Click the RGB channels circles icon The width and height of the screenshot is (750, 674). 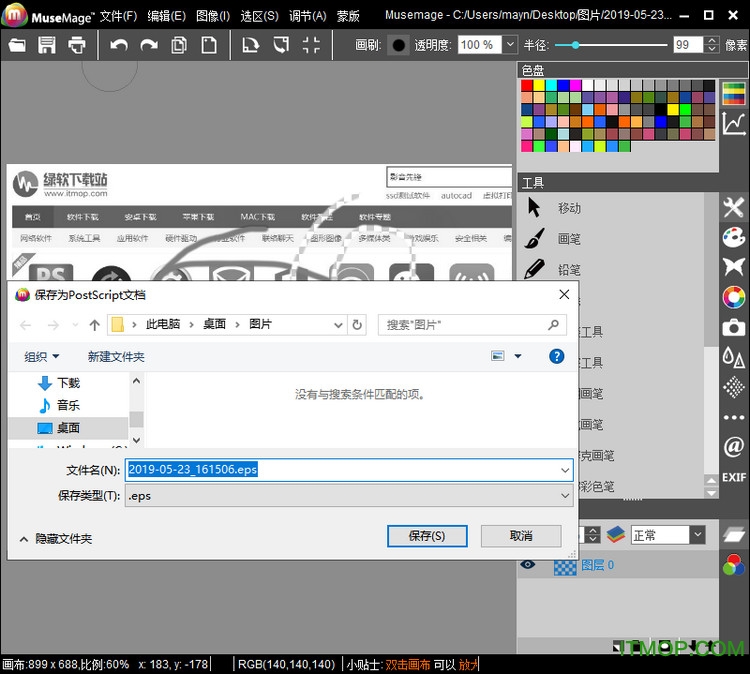pos(734,564)
